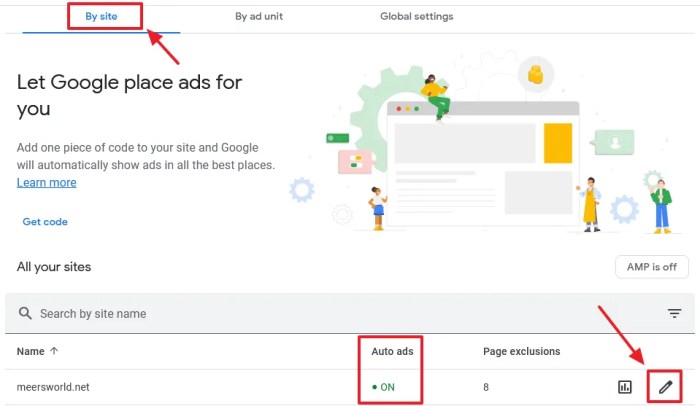Click the Auto ads column header
This screenshot has height=406, width=700.
(392, 352)
